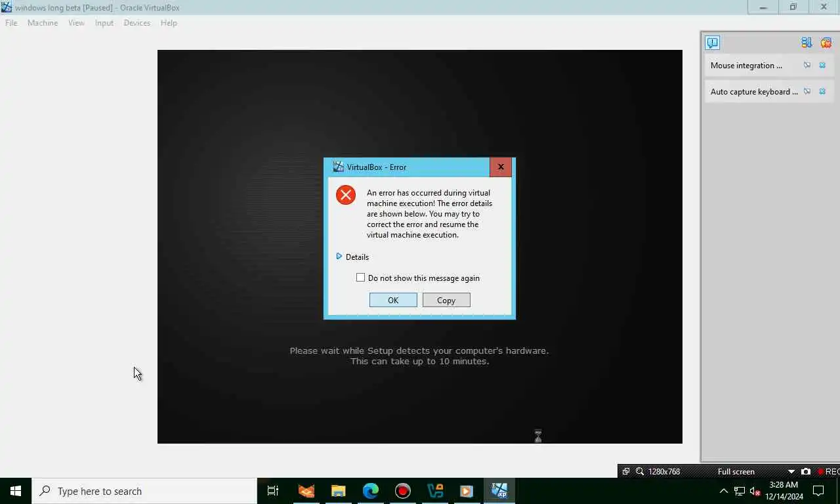The height and width of the screenshot is (504, 840).
Task: Close the VirtualBox Error dialog
Action: coord(501,167)
